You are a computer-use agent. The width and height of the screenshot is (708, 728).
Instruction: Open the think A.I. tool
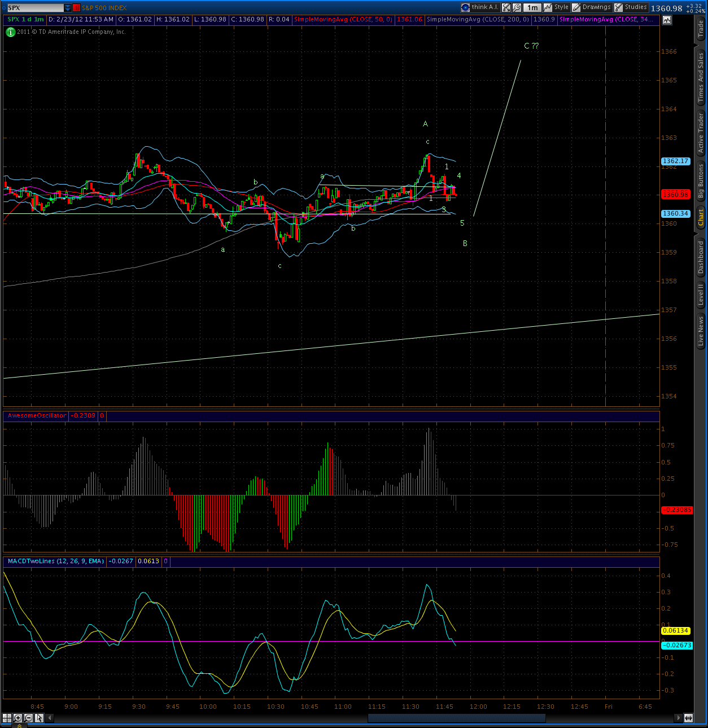click(x=480, y=7)
